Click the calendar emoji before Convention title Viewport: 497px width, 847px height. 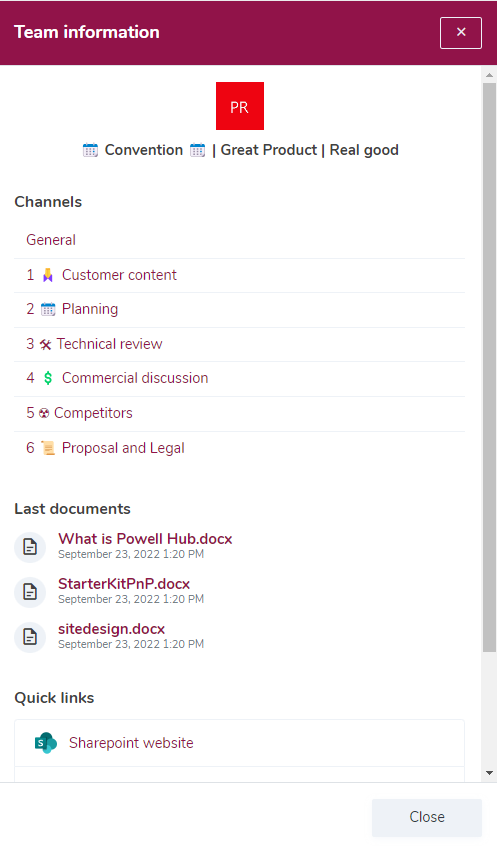pyautogui.click(x=90, y=150)
